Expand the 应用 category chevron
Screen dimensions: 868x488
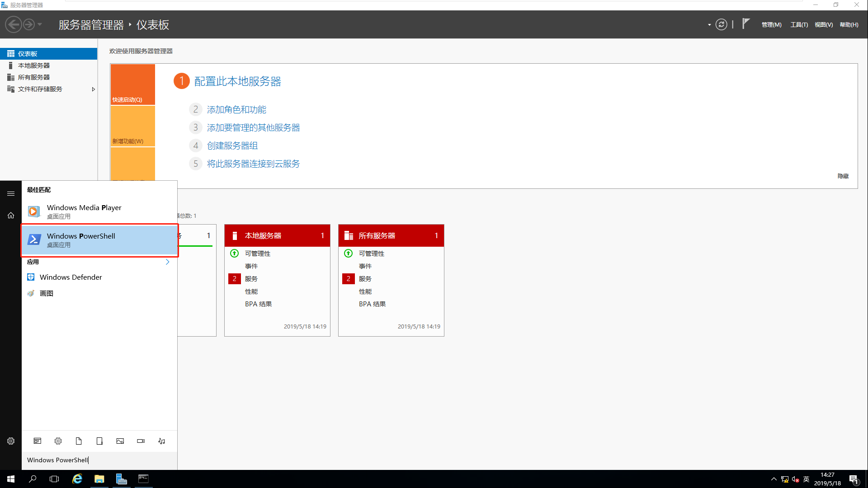(167, 262)
